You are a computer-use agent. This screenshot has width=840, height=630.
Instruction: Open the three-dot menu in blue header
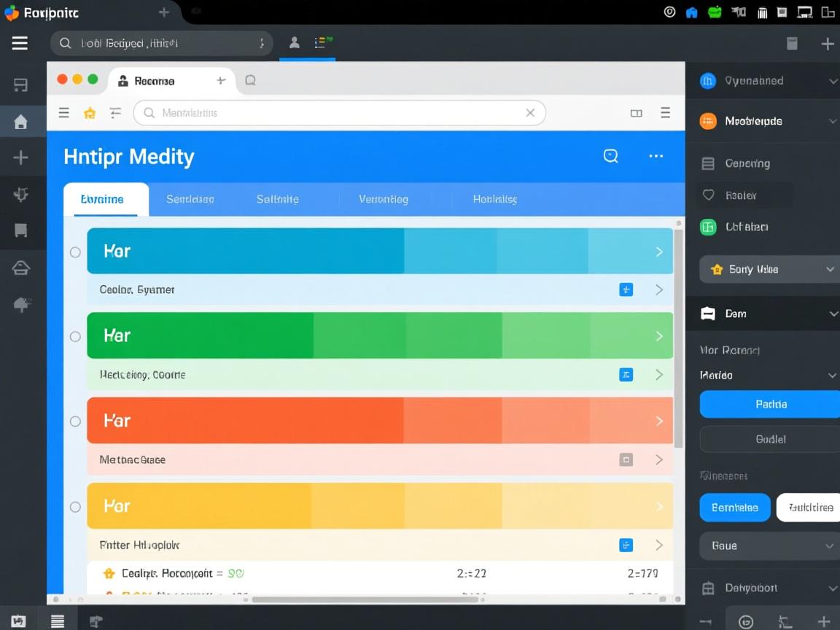coord(656,156)
